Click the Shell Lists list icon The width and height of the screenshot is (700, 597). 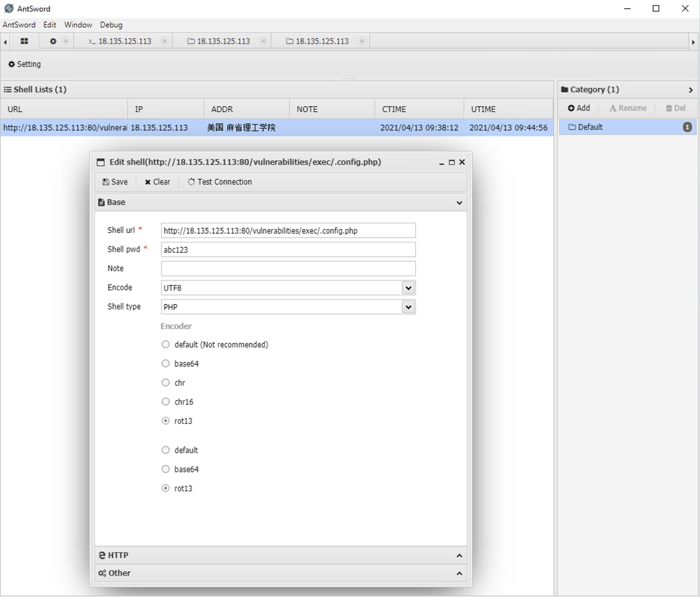pos(8,89)
